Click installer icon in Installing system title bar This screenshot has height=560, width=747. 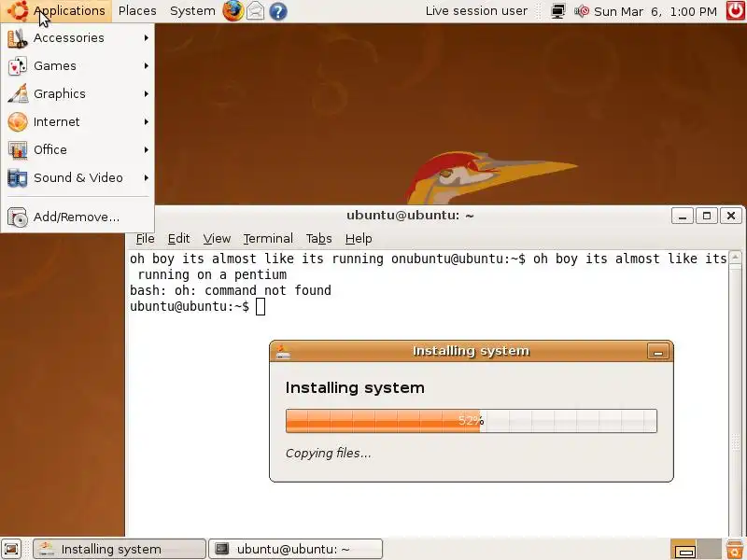pos(283,352)
